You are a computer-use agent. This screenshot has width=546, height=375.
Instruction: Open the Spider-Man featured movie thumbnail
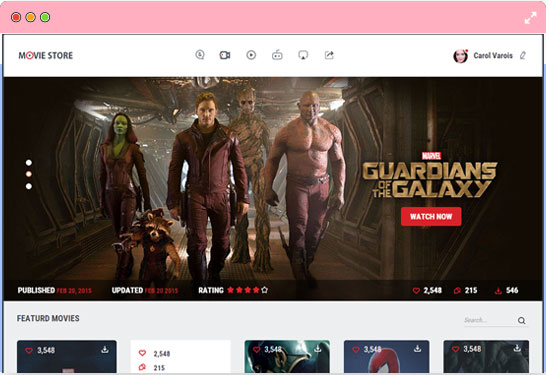click(387, 357)
